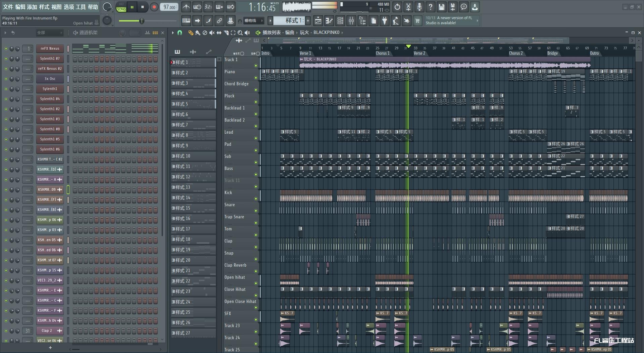This screenshot has width=644, height=353.
Task: Open the Clap 2 channel button
Action: point(50,331)
